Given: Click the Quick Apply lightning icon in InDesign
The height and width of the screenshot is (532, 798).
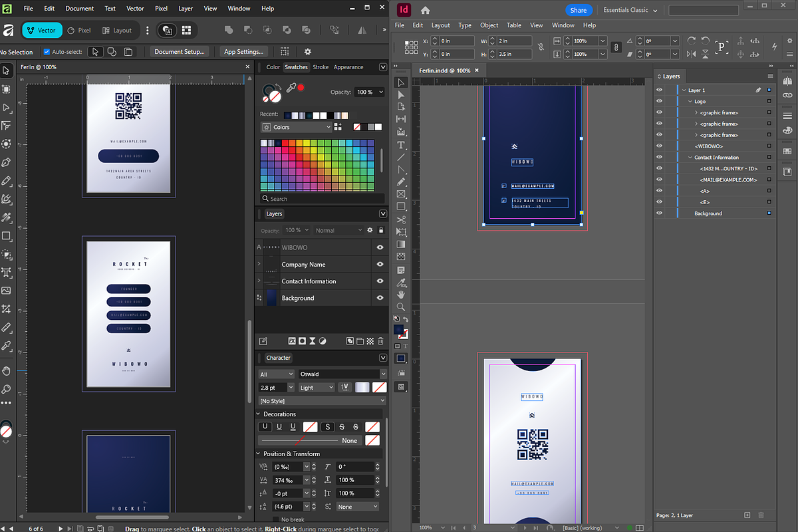Looking at the screenshot, I should (775, 47).
